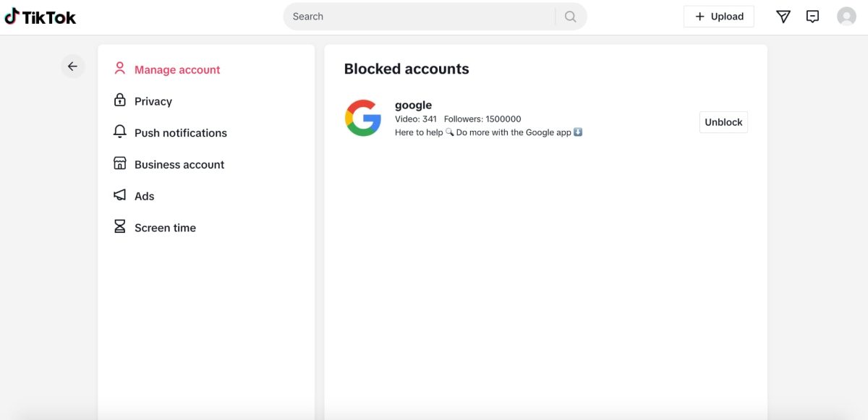Viewport: 868px width, 420px height.
Task: Click the bell icon for Push notifications
Action: point(120,132)
